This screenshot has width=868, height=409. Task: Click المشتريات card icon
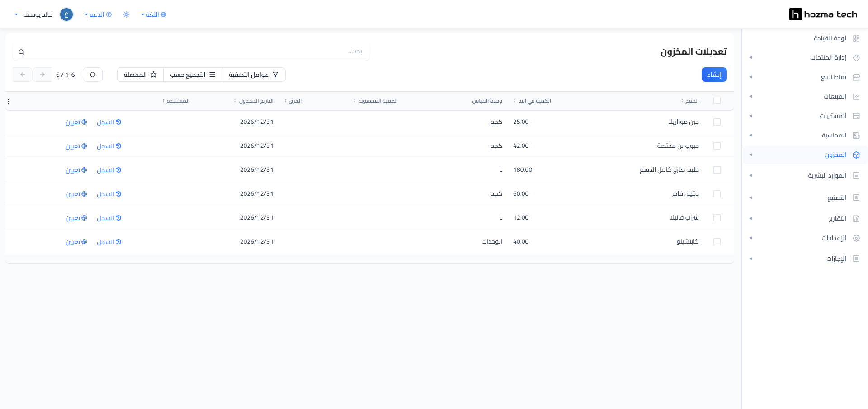point(856,116)
